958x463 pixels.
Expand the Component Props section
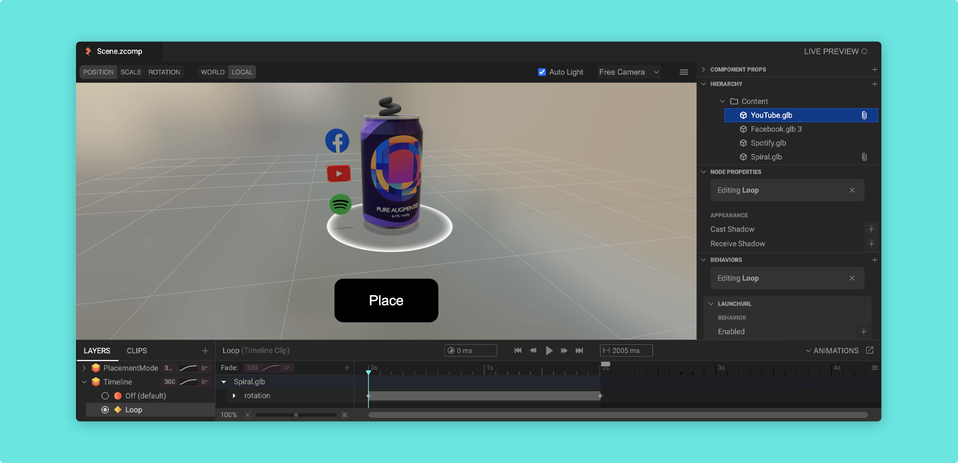pos(703,70)
